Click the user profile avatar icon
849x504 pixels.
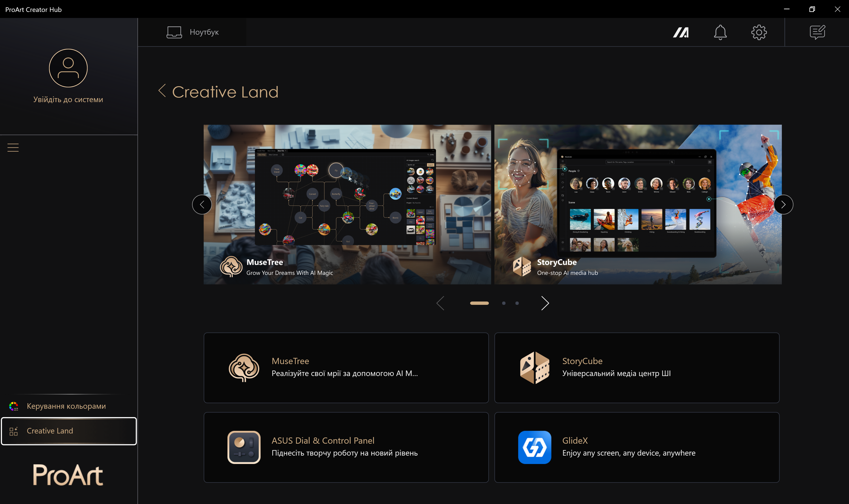pos(68,68)
